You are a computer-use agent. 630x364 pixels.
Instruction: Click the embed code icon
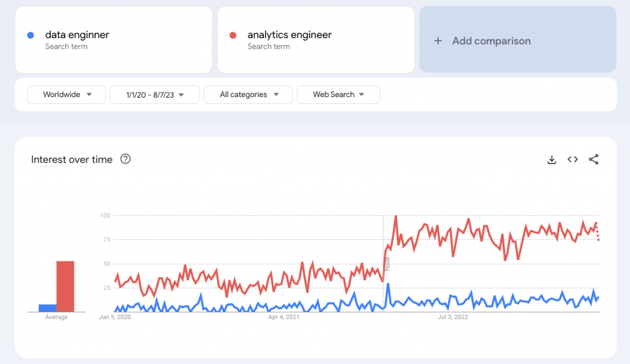tap(573, 160)
